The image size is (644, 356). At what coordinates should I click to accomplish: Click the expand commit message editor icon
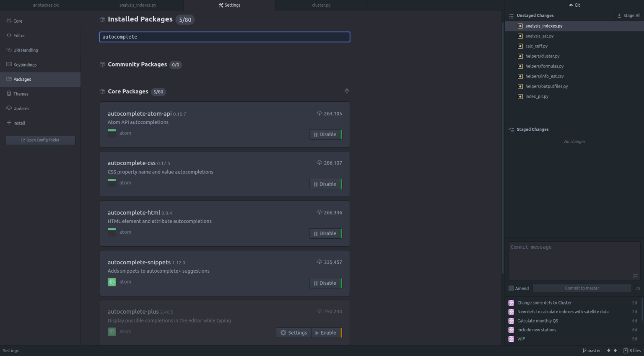click(x=635, y=276)
